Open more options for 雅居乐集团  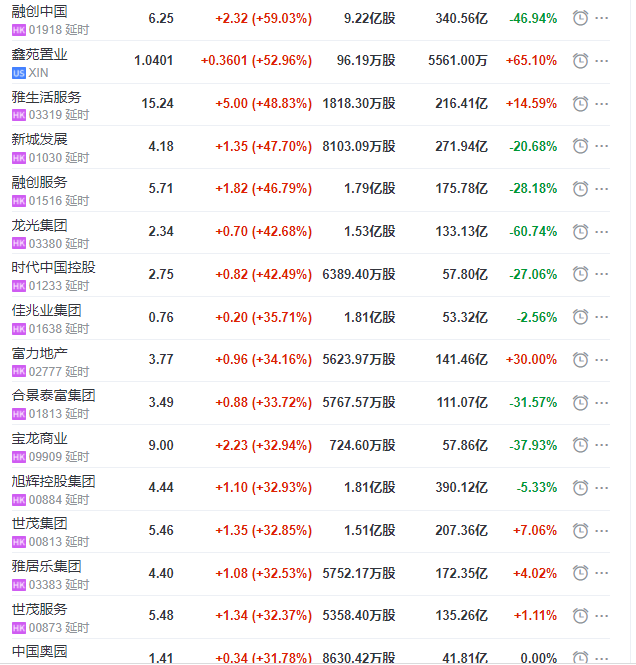(x=602, y=573)
